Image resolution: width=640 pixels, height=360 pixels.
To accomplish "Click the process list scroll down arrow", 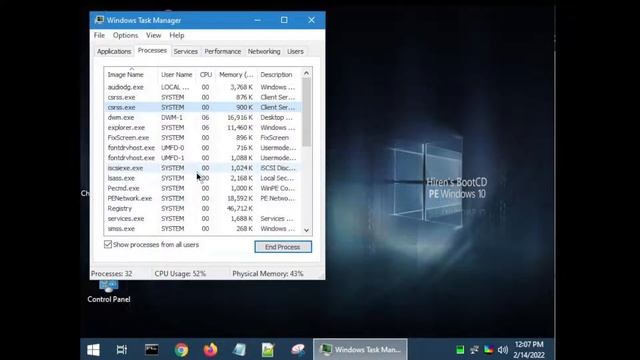I will point(307,230).
